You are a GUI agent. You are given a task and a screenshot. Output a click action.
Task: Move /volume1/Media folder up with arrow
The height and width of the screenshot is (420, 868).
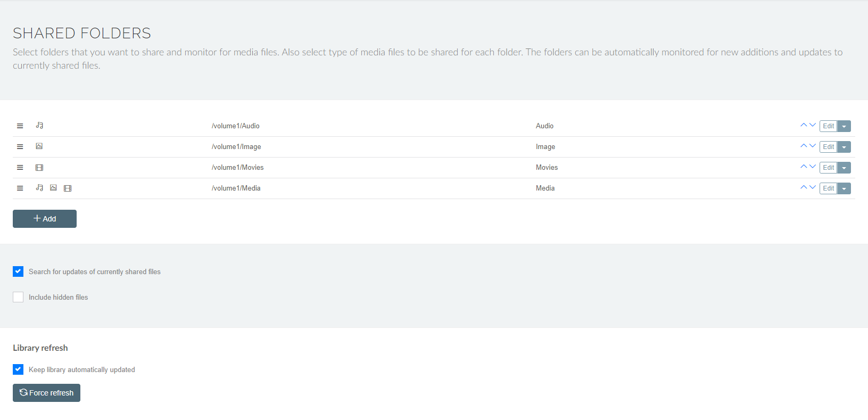[803, 187]
